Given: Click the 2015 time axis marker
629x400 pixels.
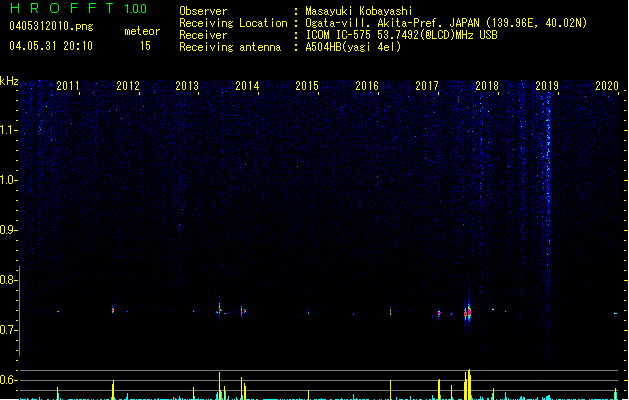Looking at the screenshot, I should [x=307, y=86].
